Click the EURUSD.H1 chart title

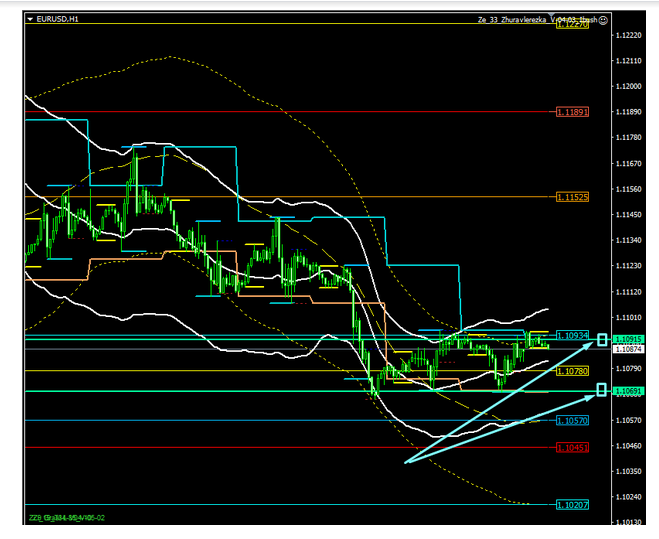(58, 19)
